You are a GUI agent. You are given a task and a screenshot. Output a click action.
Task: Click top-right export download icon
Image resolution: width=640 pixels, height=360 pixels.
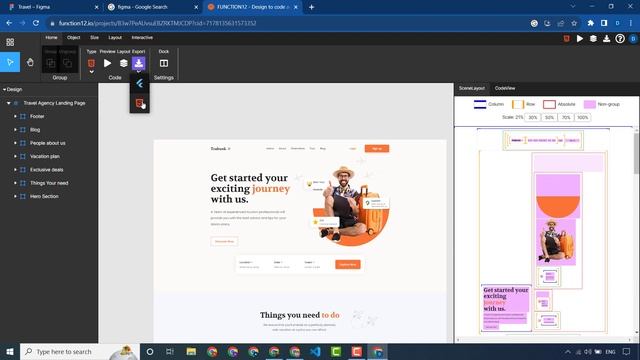(607, 38)
